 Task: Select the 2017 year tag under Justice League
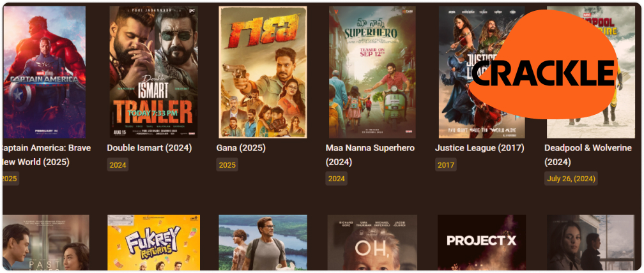(446, 165)
